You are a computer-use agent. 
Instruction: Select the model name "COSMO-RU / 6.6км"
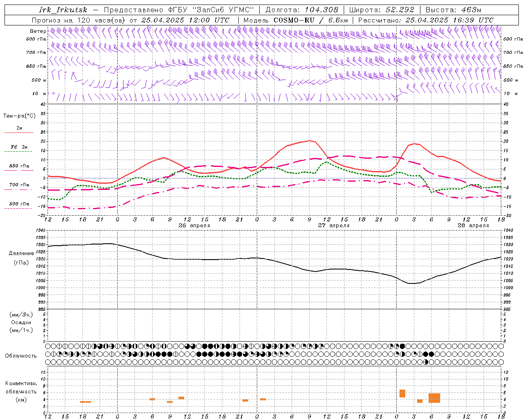pyautogui.click(x=311, y=20)
